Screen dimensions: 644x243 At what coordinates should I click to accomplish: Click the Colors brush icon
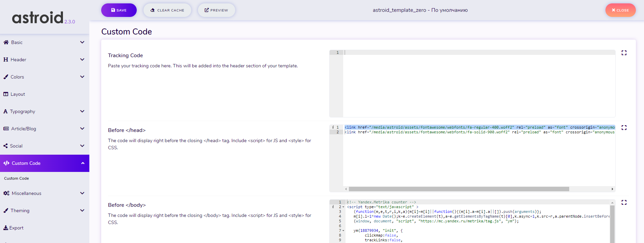tap(6, 77)
